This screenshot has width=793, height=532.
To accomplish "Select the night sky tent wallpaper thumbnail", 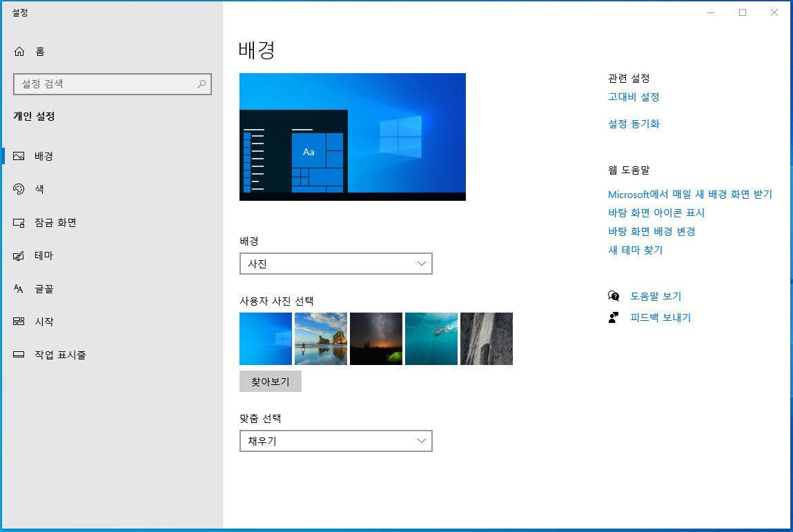I will [x=375, y=339].
